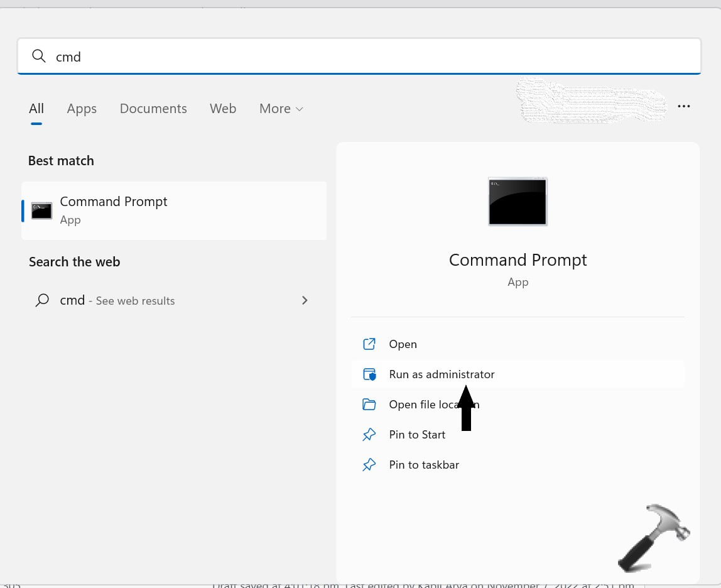
Task: Click the Open icon with arrow
Action: click(369, 344)
